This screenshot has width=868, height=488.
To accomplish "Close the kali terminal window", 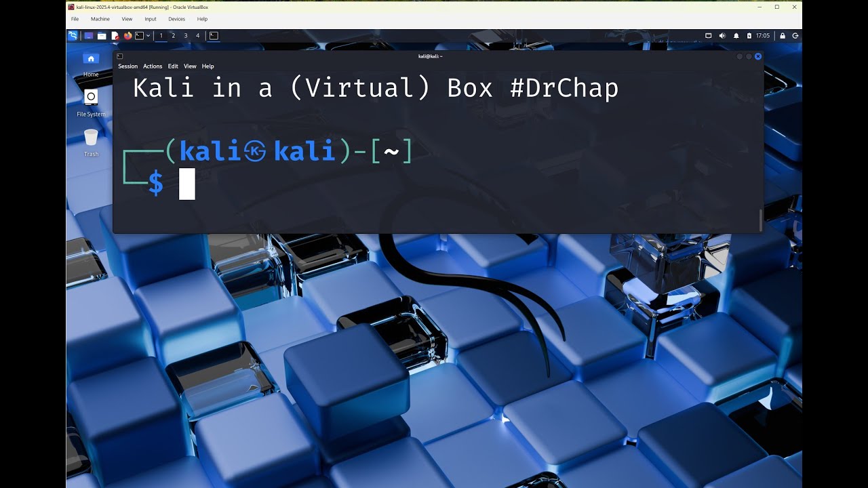I will click(x=758, y=56).
